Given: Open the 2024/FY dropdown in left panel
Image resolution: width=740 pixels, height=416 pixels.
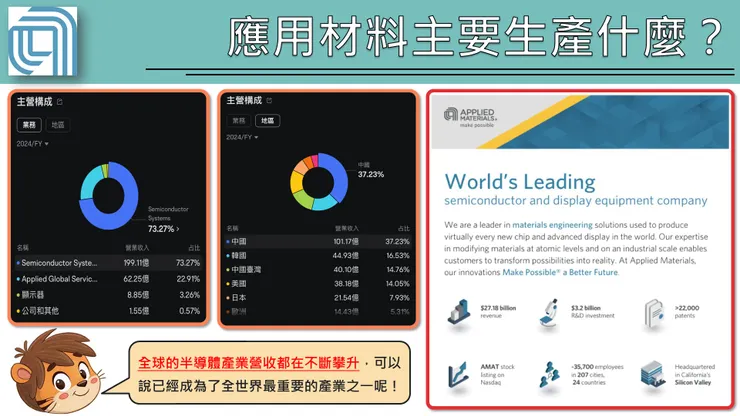Looking at the screenshot, I should click(x=33, y=144).
